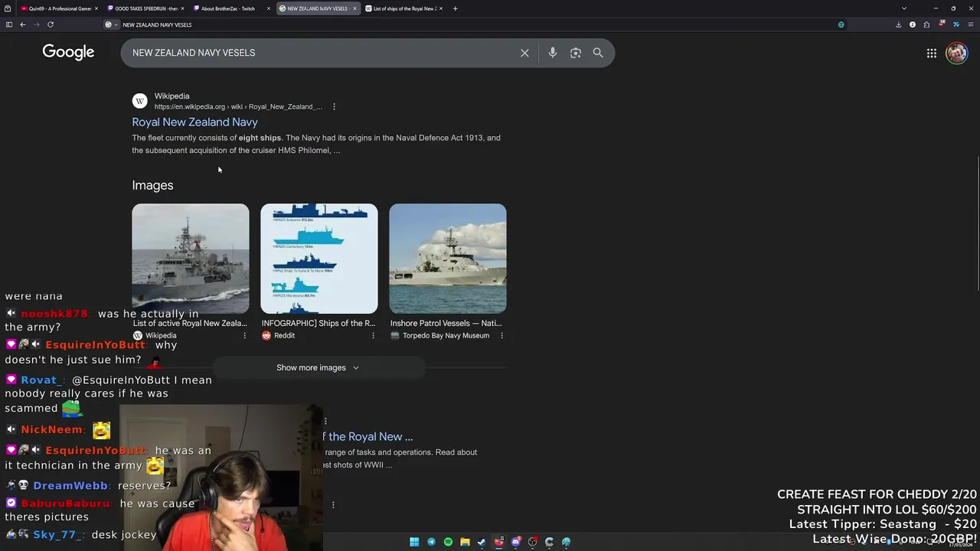This screenshot has height=551, width=980.
Task: Open the blue 7TV extension icon
Action: (x=956, y=24)
